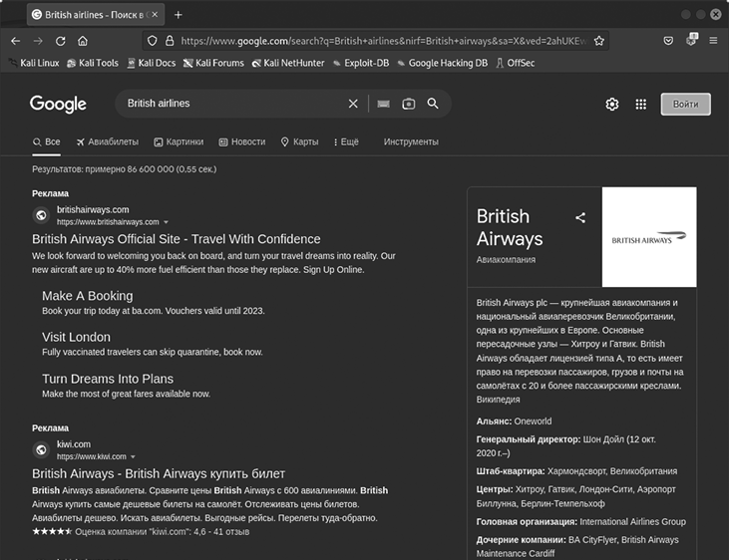This screenshot has width=729, height=560.
Task: Expand the britishairways.com ad URL dropdown arrow
Action: pyautogui.click(x=166, y=222)
